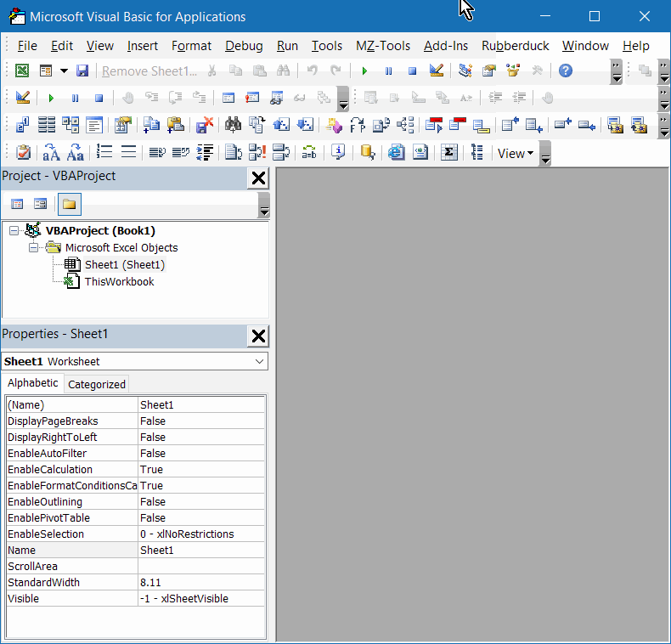Screen dimensions: 671x644
Task: Select ThisWorkbook in project tree
Action: tap(120, 282)
